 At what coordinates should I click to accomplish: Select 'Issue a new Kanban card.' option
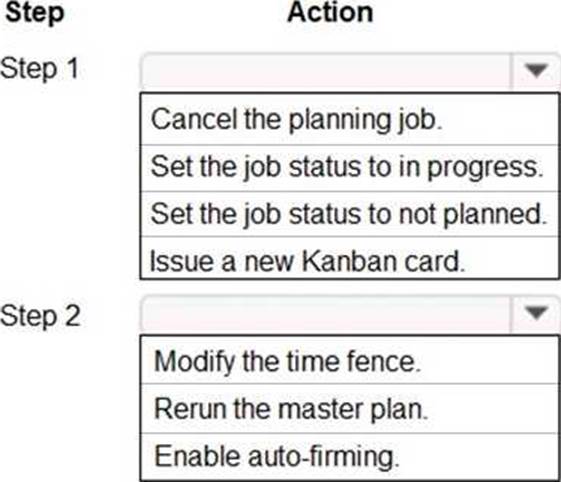(x=350, y=258)
